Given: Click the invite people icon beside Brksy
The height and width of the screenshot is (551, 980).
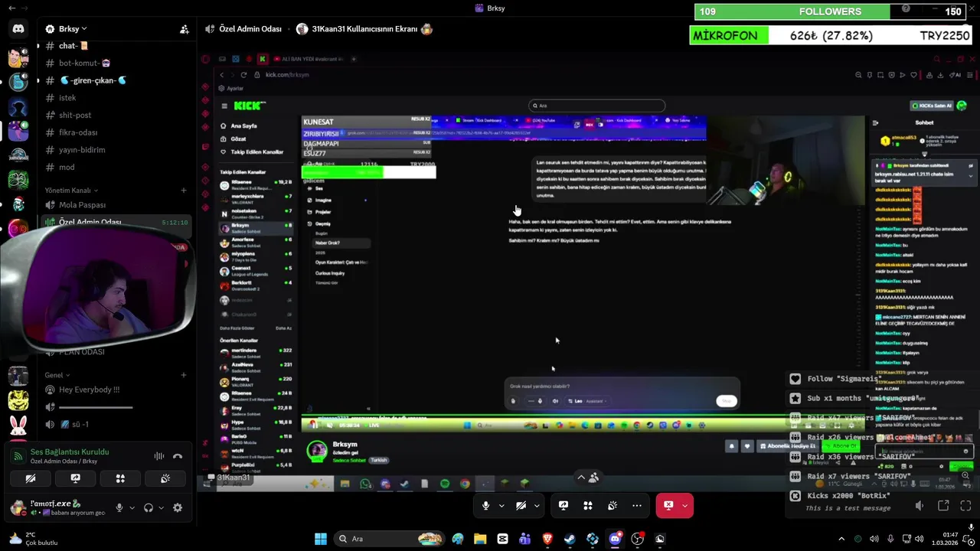Looking at the screenshot, I should (x=185, y=29).
